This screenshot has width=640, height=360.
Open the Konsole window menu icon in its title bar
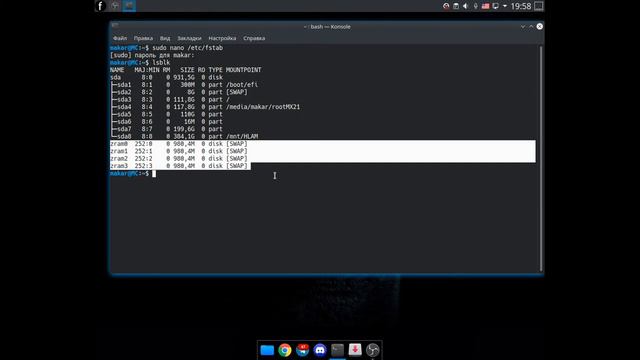click(115, 26)
